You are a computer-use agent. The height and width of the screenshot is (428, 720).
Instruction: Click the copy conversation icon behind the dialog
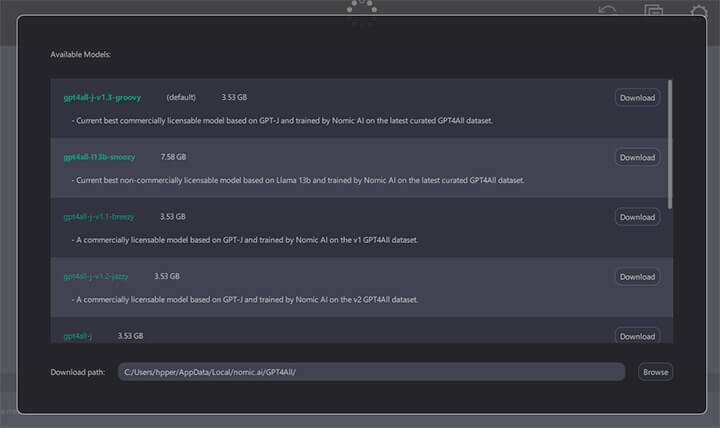click(x=653, y=9)
